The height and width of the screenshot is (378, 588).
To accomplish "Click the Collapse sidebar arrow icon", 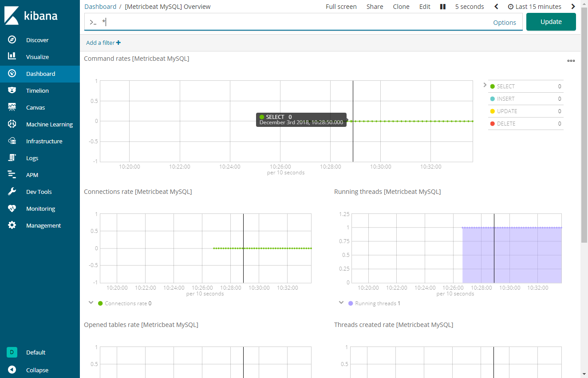I will [12, 370].
